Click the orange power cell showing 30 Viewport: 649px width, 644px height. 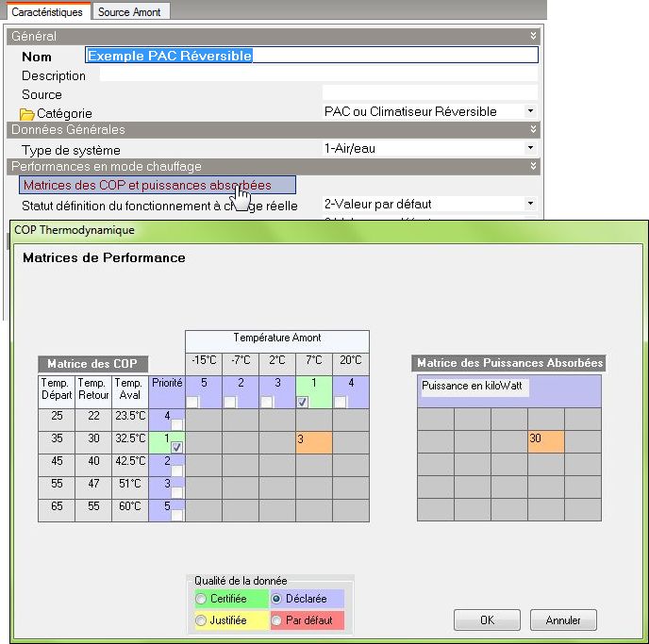tap(546, 441)
